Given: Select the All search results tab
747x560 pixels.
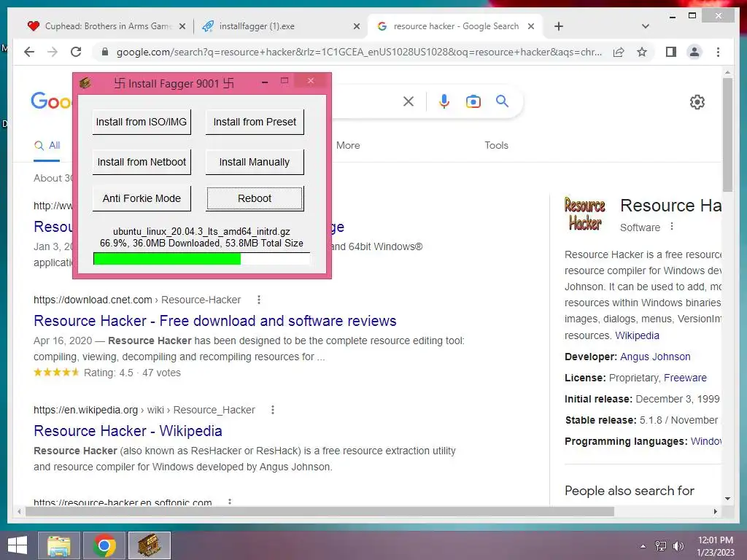Looking at the screenshot, I should coord(47,146).
